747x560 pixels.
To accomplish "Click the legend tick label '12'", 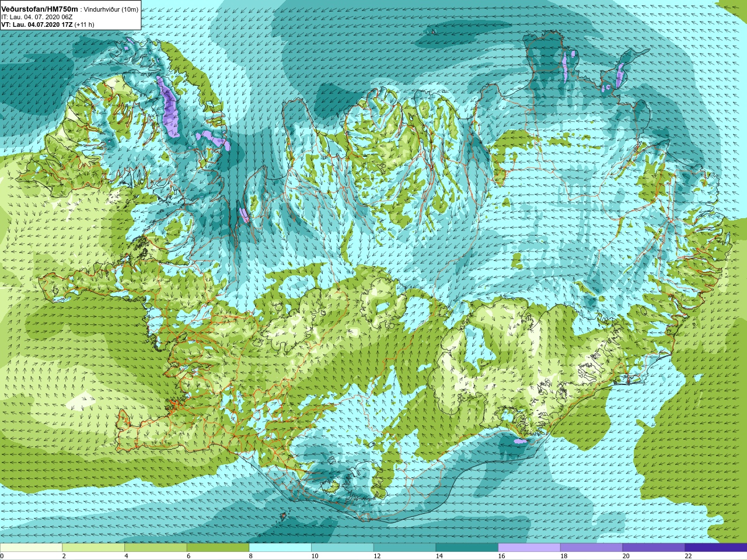I will coord(377,556).
